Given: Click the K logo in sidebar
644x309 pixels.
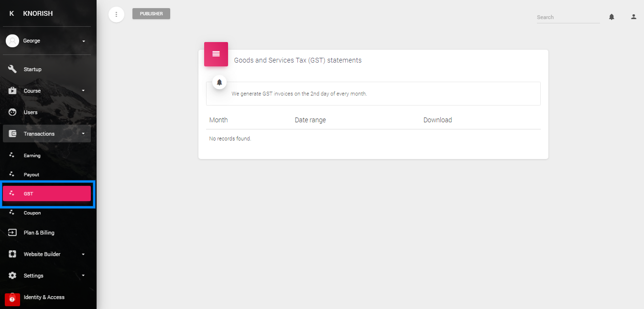Looking at the screenshot, I should pyautogui.click(x=12, y=13).
